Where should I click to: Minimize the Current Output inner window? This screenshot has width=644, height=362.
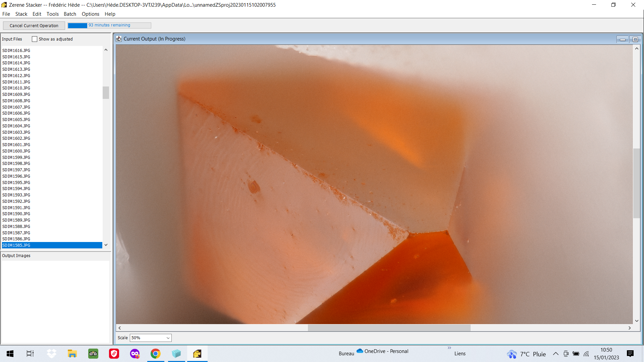click(x=623, y=40)
